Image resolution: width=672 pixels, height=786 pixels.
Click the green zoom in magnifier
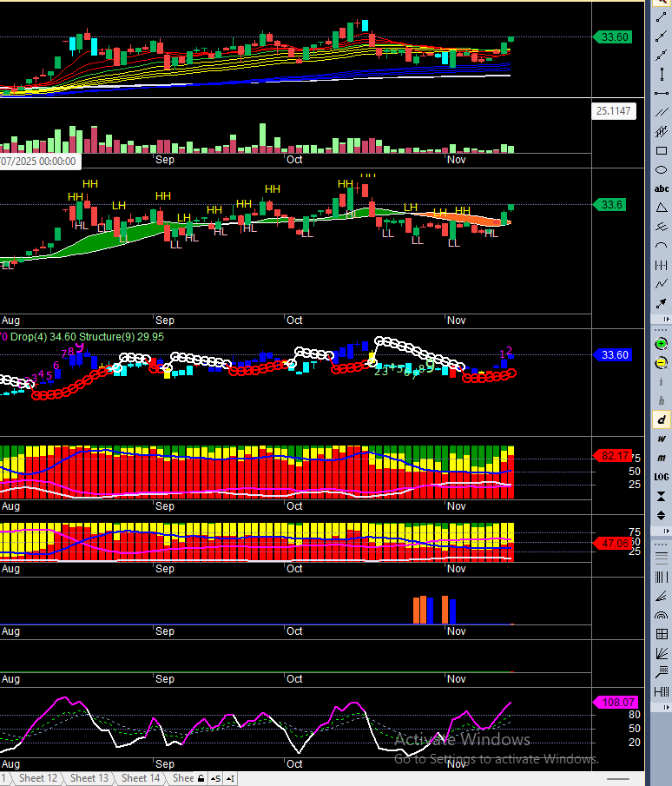pyautogui.click(x=662, y=343)
